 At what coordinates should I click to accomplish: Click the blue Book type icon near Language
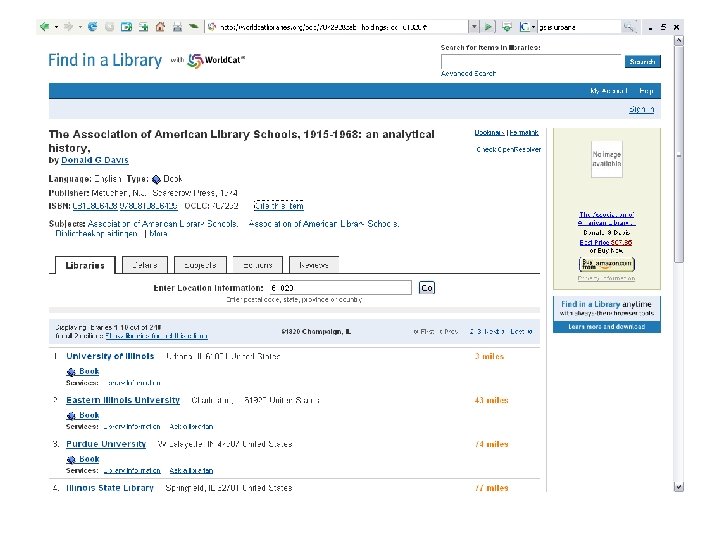(x=156, y=179)
